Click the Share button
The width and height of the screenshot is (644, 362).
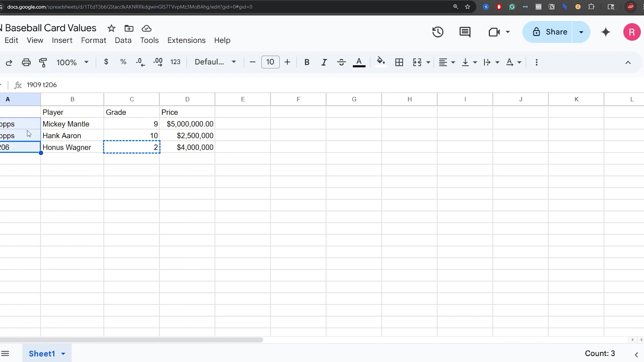(x=549, y=32)
